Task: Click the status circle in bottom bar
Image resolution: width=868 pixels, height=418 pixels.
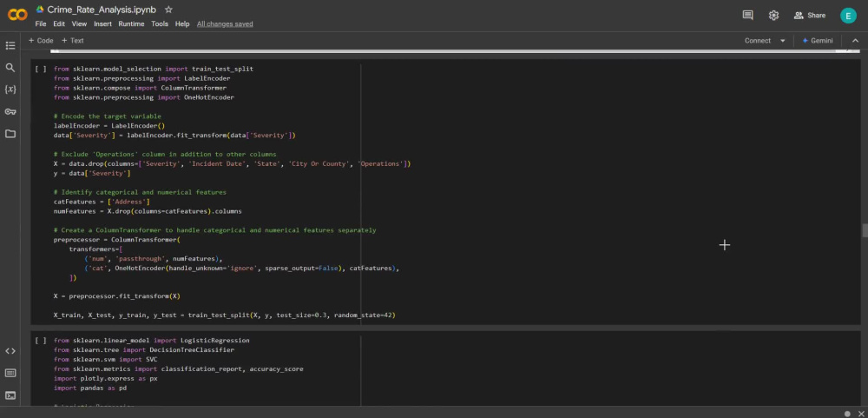Action: point(847,413)
